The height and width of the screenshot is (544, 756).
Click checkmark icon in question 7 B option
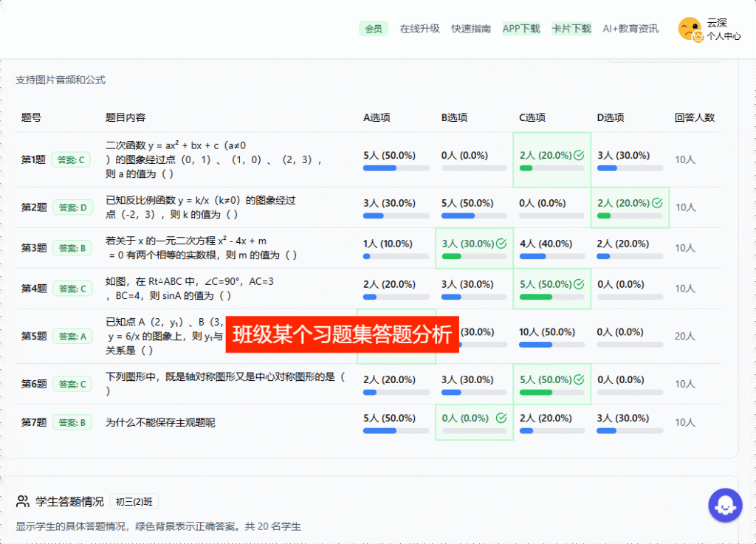[x=501, y=418]
